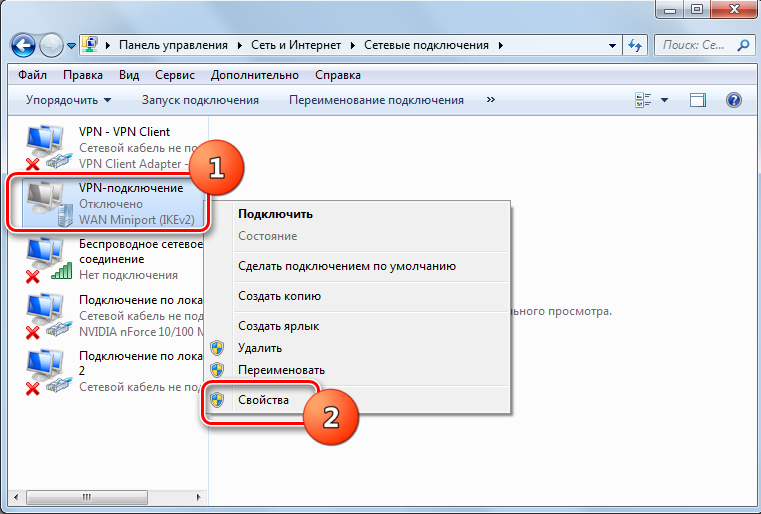Open the Сервис menu
The width and height of the screenshot is (761, 514).
[175, 75]
